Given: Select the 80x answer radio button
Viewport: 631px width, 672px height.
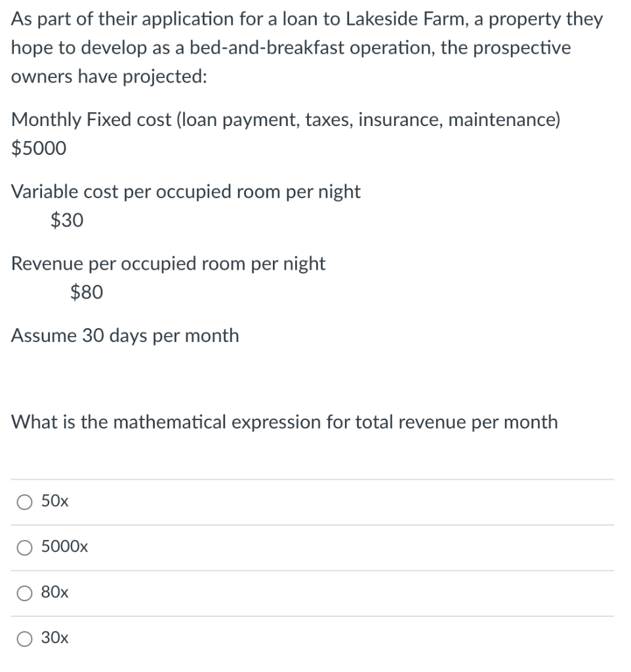Looking at the screenshot, I should (x=25, y=593).
